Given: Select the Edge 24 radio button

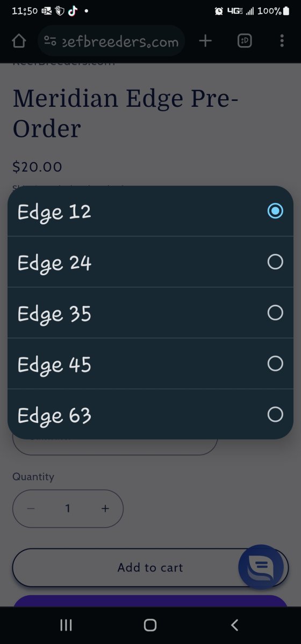Looking at the screenshot, I should point(275,262).
